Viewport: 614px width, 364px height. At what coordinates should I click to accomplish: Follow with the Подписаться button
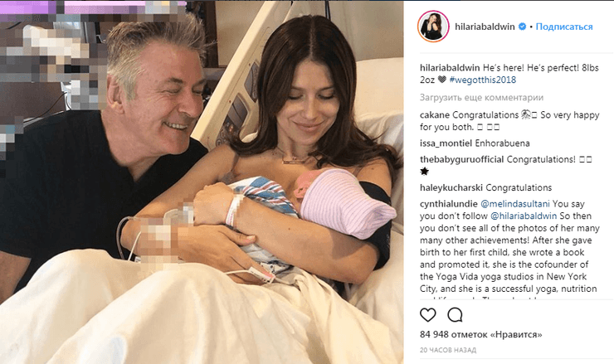click(564, 27)
